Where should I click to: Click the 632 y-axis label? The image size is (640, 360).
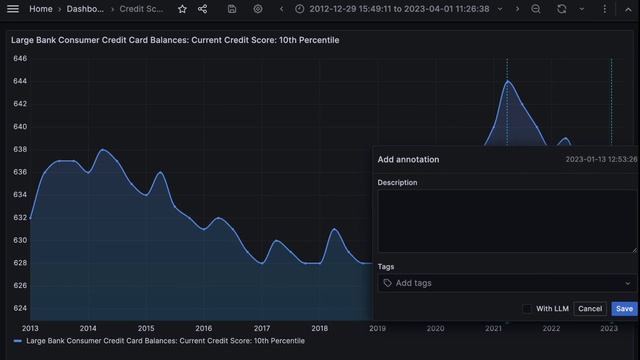click(20, 218)
